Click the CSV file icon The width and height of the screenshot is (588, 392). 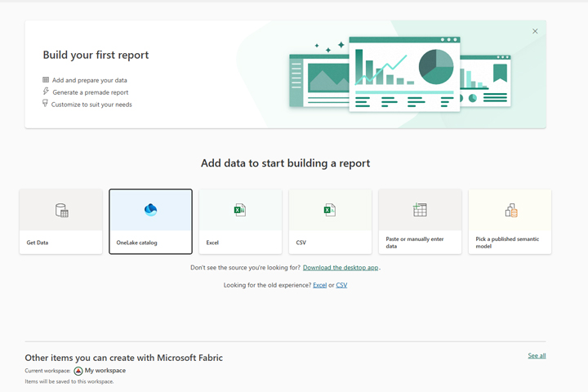(x=329, y=211)
